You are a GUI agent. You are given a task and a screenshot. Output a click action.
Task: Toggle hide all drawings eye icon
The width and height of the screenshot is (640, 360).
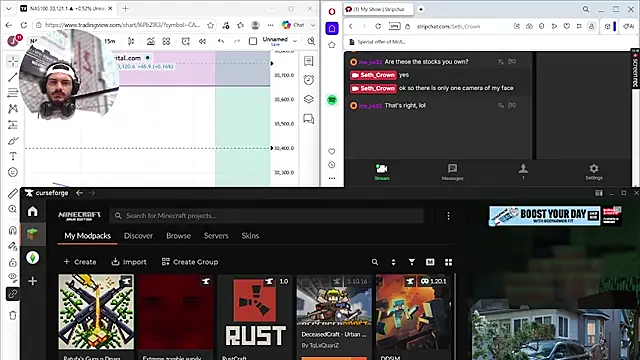pos(13,278)
